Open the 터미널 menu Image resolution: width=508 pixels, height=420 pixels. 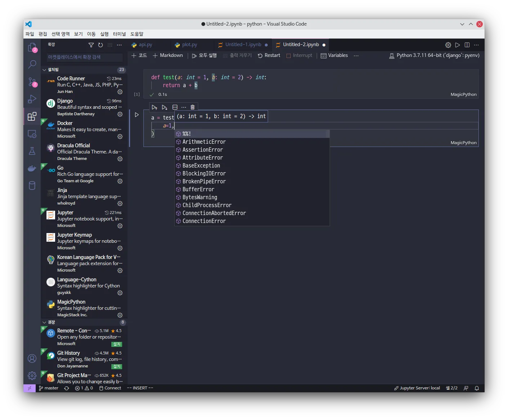[119, 34]
